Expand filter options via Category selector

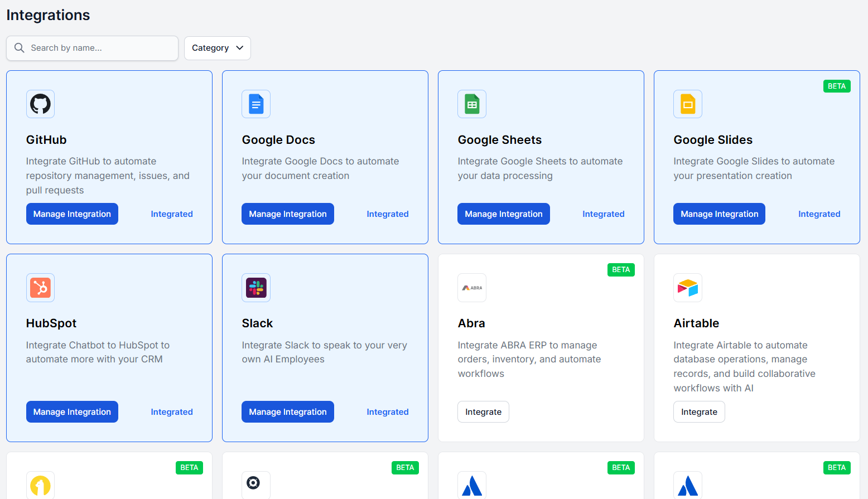(217, 48)
